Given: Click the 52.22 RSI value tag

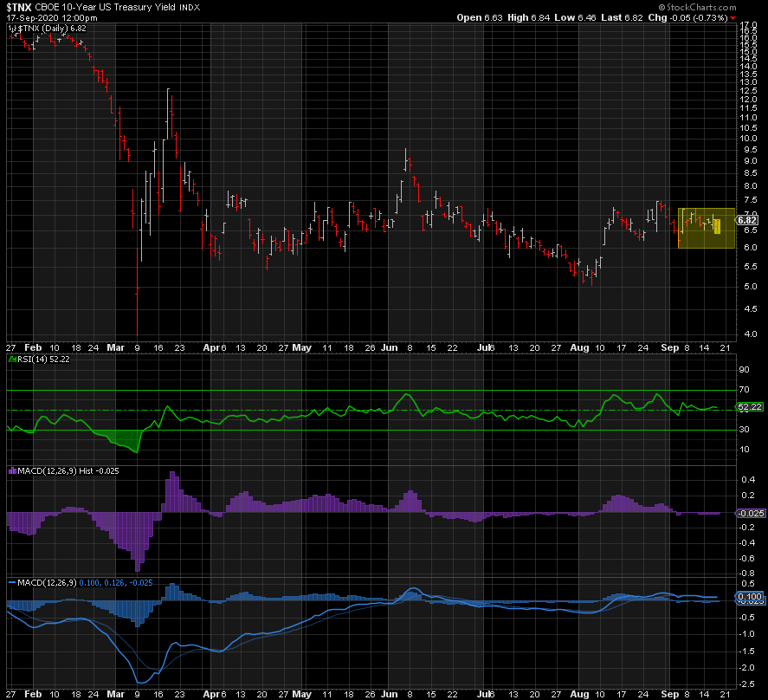Looking at the screenshot, I should point(750,407).
